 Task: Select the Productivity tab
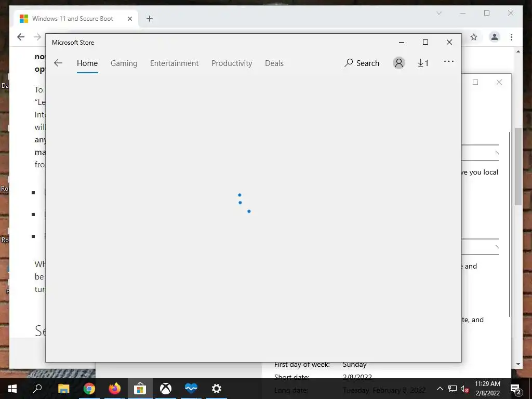pyautogui.click(x=232, y=63)
